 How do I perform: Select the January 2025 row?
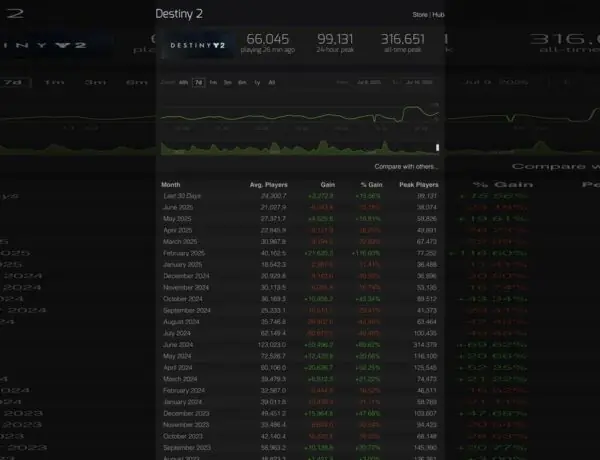[x=300, y=265]
